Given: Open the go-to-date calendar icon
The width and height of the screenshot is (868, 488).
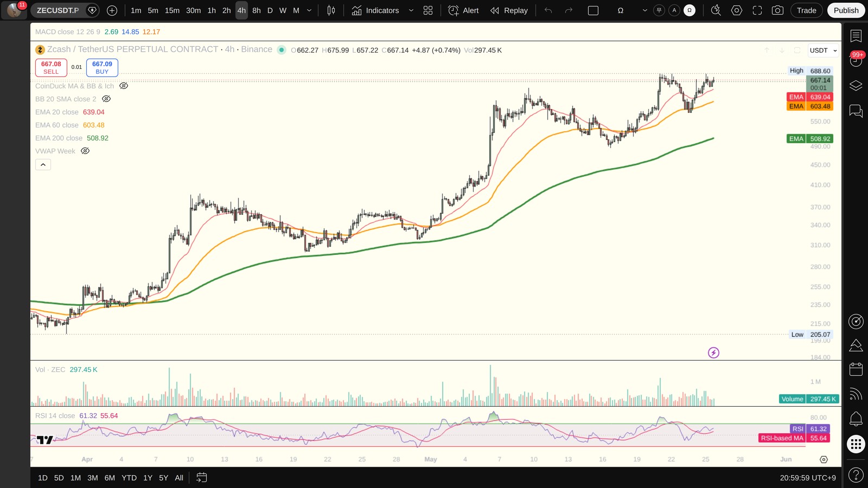Looking at the screenshot, I should click(x=201, y=478).
